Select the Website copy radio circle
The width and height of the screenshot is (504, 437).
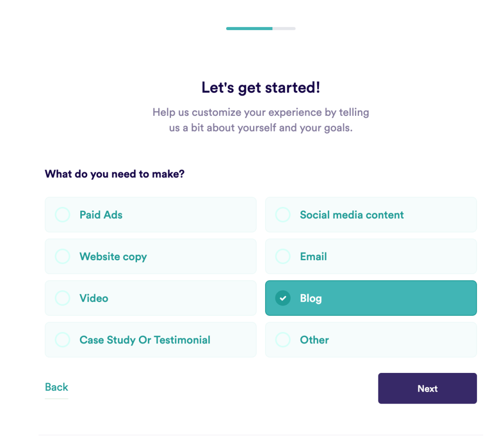click(63, 257)
